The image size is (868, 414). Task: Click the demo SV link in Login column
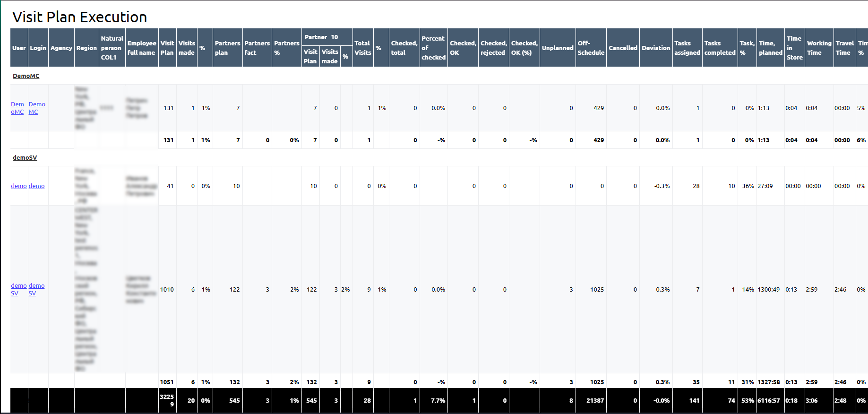pyautogui.click(x=36, y=289)
